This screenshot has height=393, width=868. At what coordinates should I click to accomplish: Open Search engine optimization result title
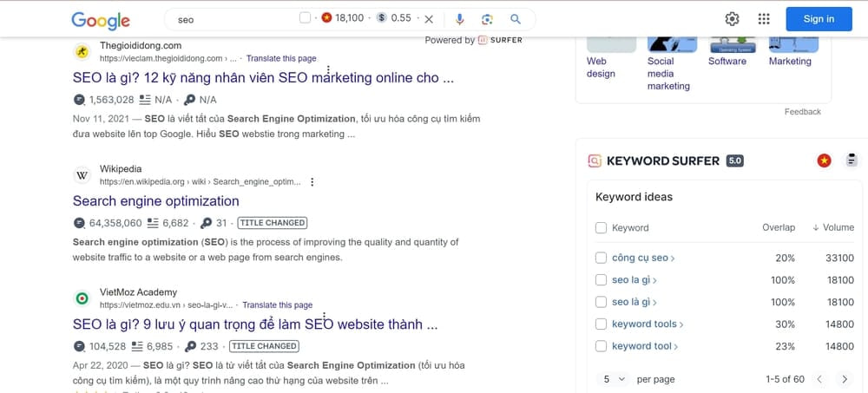click(x=156, y=201)
